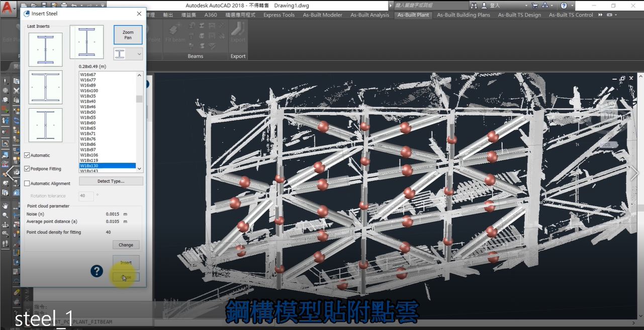Close the Insert Steel dialog with X

click(x=139, y=14)
